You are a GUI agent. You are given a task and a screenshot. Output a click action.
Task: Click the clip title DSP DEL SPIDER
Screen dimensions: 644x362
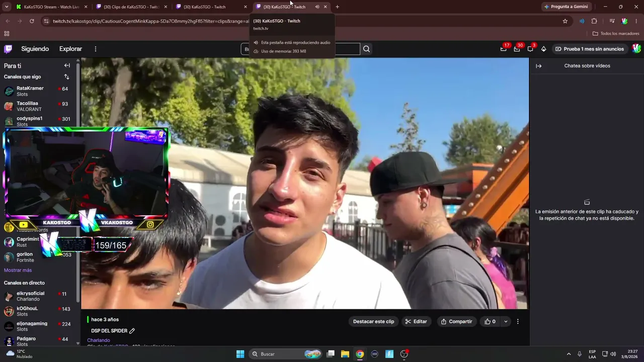pos(109,331)
